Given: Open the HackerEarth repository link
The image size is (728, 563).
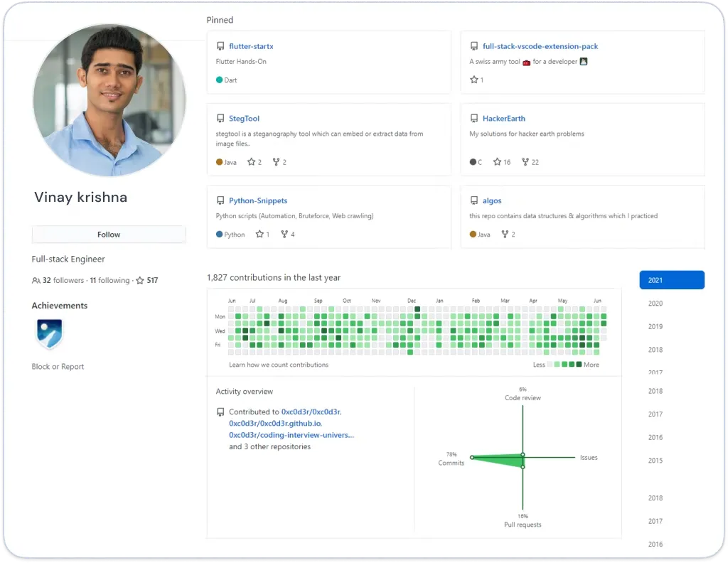Looking at the screenshot, I should [504, 118].
